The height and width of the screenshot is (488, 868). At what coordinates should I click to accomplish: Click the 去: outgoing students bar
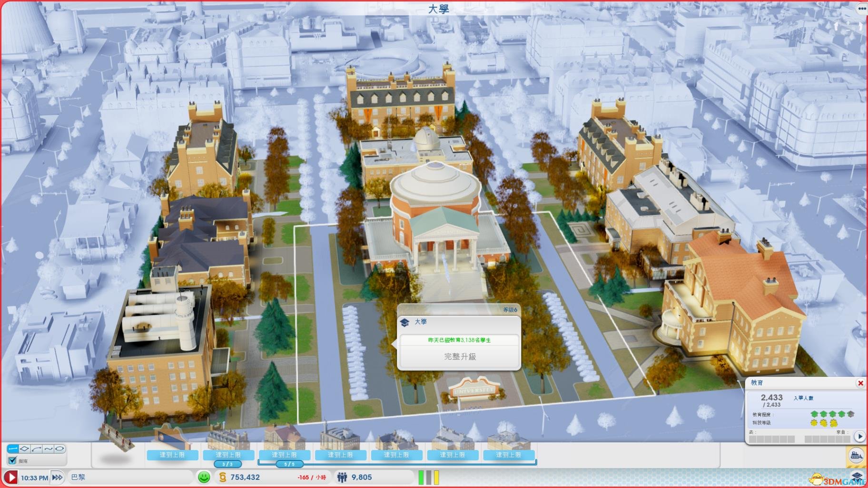coord(772,439)
